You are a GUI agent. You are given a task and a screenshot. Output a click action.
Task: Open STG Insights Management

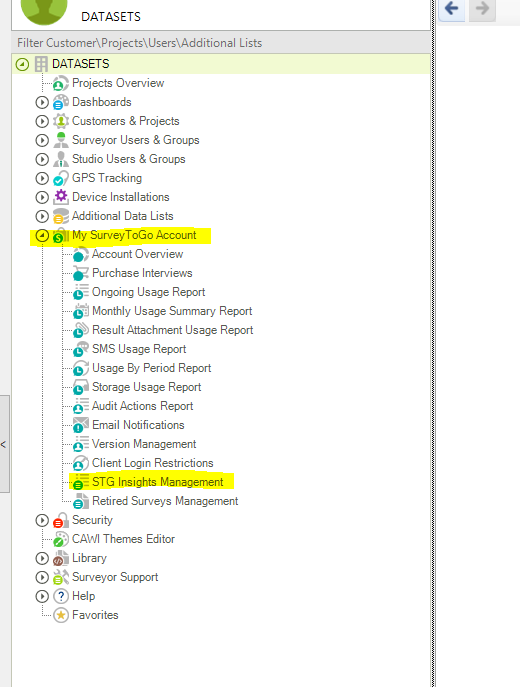(x=158, y=482)
